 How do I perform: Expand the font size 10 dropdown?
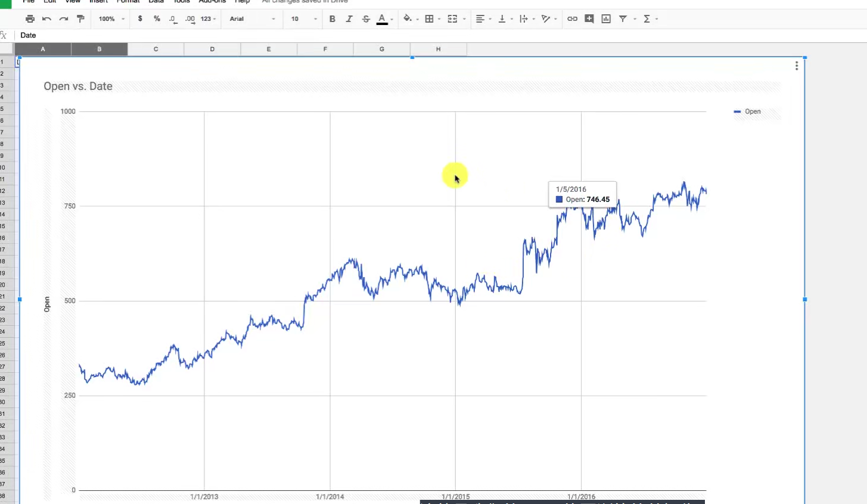(x=303, y=19)
